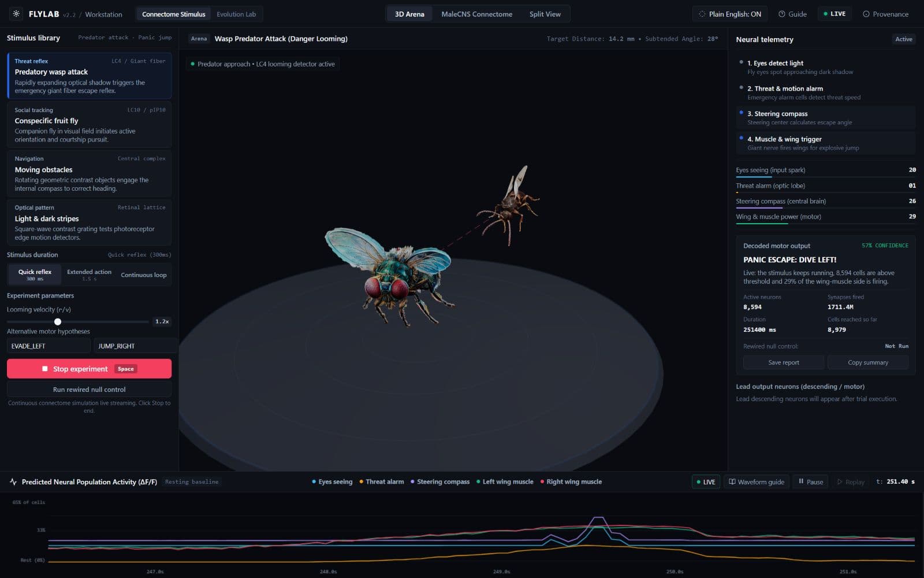924x578 pixels.
Task: Click Copy summary button
Action: tap(868, 362)
